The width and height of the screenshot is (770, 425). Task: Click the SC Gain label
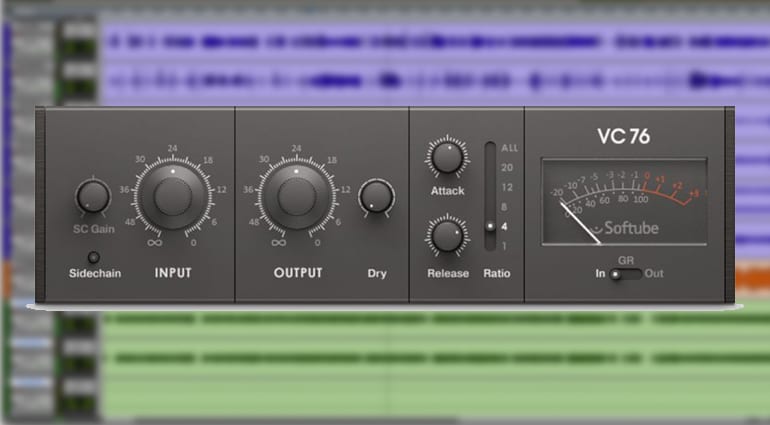pyautogui.click(x=94, y=229)
